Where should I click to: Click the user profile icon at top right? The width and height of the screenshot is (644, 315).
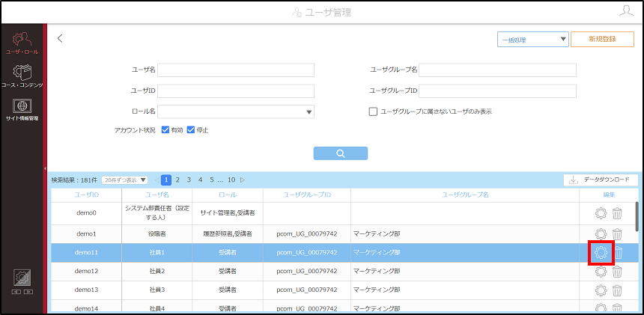click(626, 11)
